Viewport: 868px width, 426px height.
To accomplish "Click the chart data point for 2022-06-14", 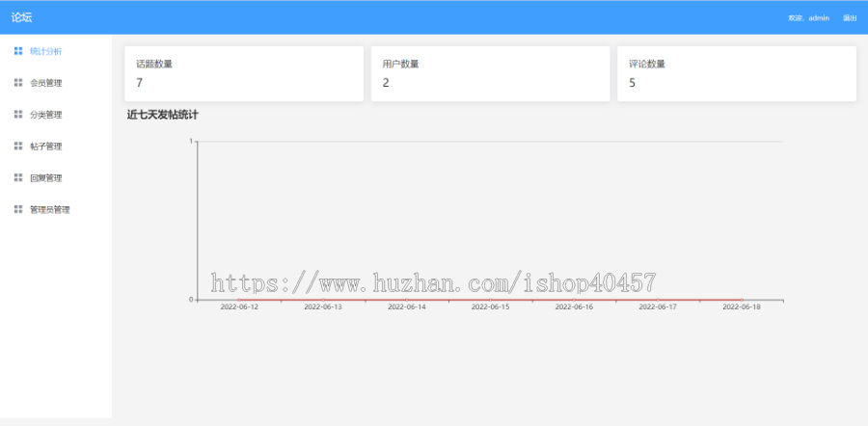I will click(x=407, y=300).
